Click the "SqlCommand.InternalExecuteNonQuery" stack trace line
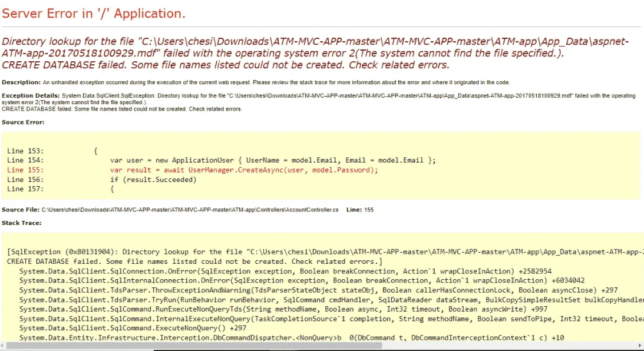The image size is (644, 351). click(x=332, y=319)
